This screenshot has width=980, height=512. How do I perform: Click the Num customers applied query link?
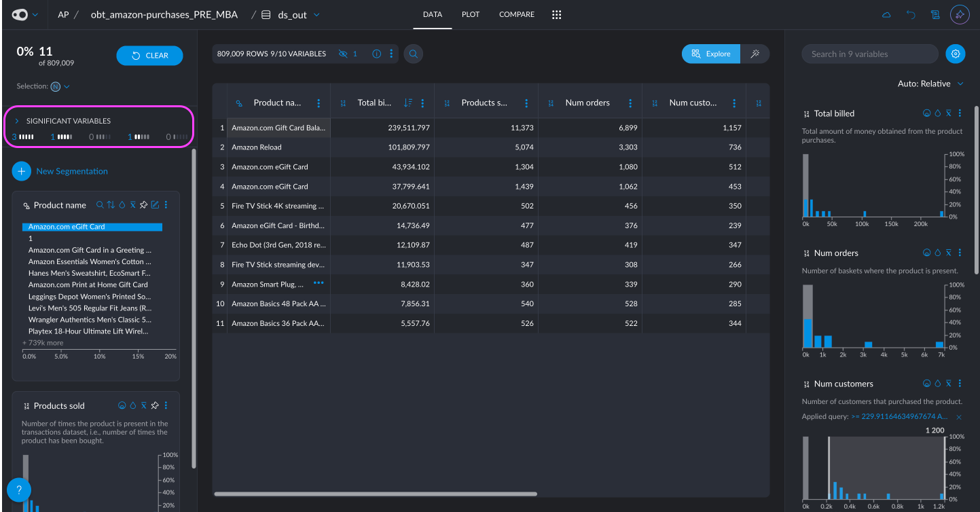(900, 417)
